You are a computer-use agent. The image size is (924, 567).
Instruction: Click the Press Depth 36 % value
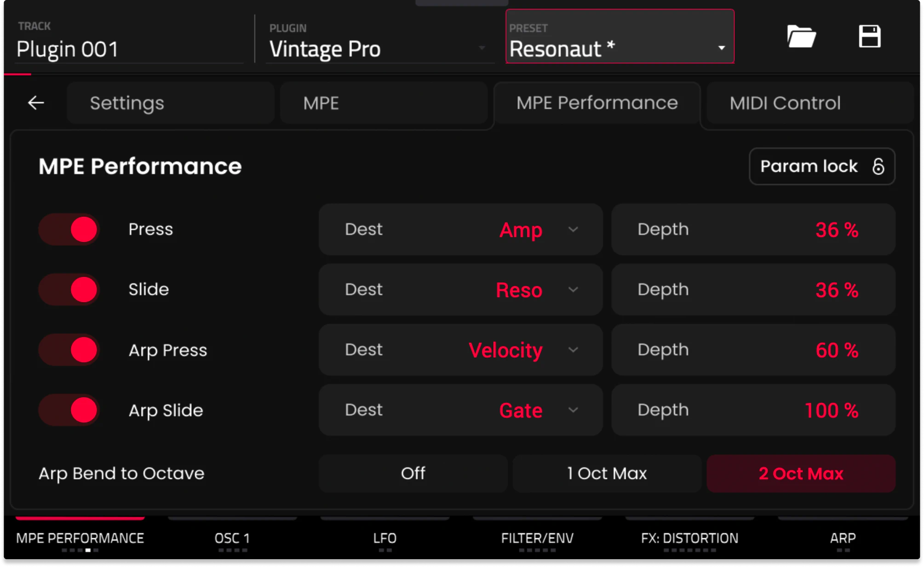click(836, 229)
